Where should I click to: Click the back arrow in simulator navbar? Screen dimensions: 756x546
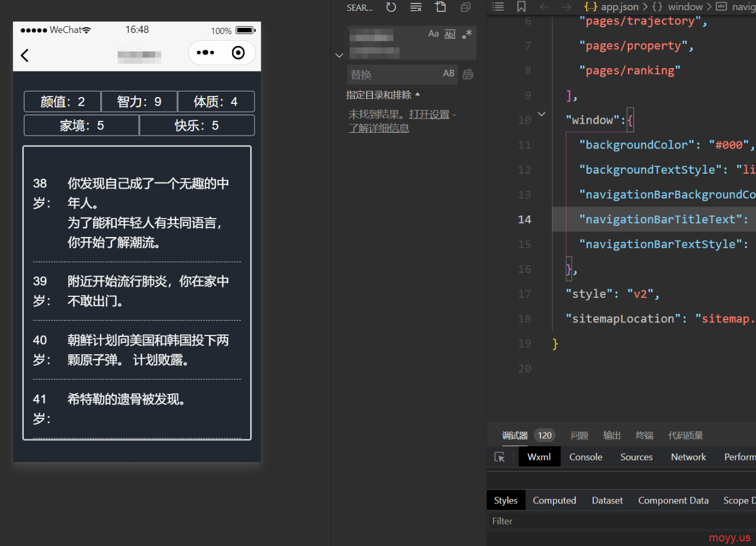click(x=24, y=55)
